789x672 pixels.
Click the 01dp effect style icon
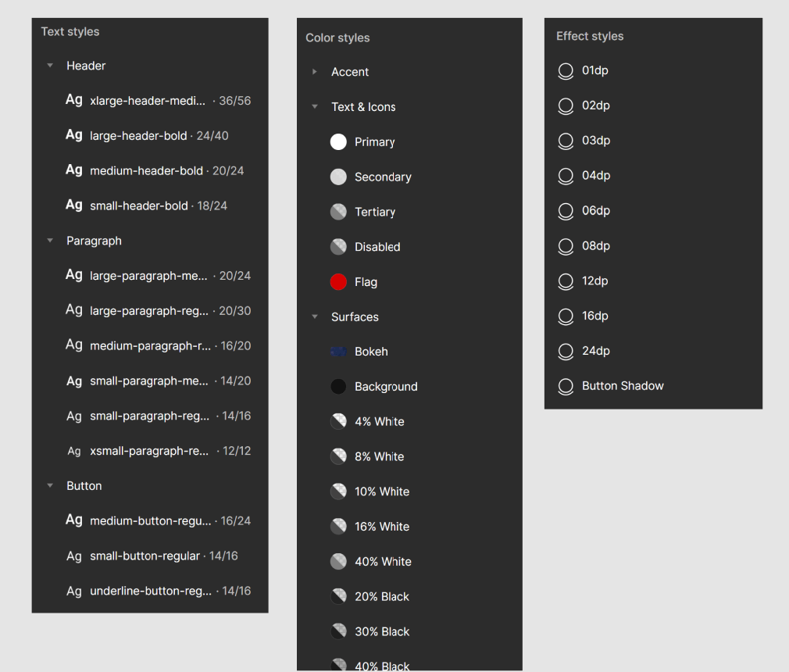click(x=566, y=71)
